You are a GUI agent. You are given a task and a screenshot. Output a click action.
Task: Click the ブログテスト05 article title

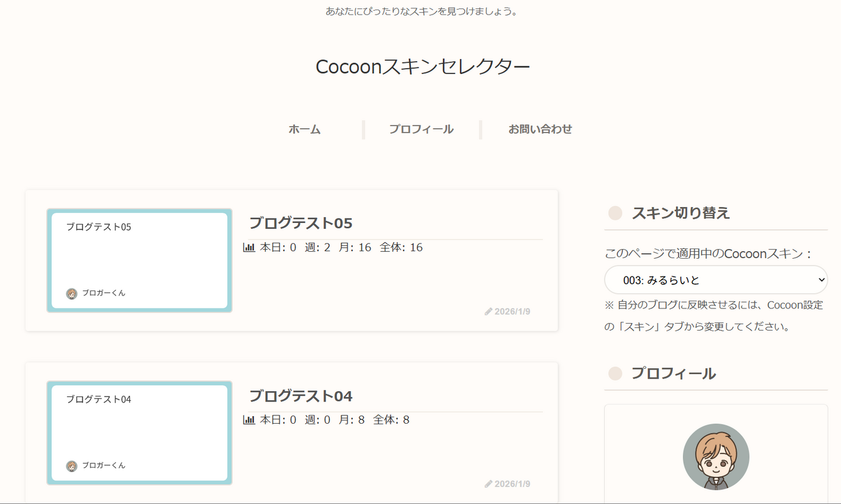tap(300, 223)
